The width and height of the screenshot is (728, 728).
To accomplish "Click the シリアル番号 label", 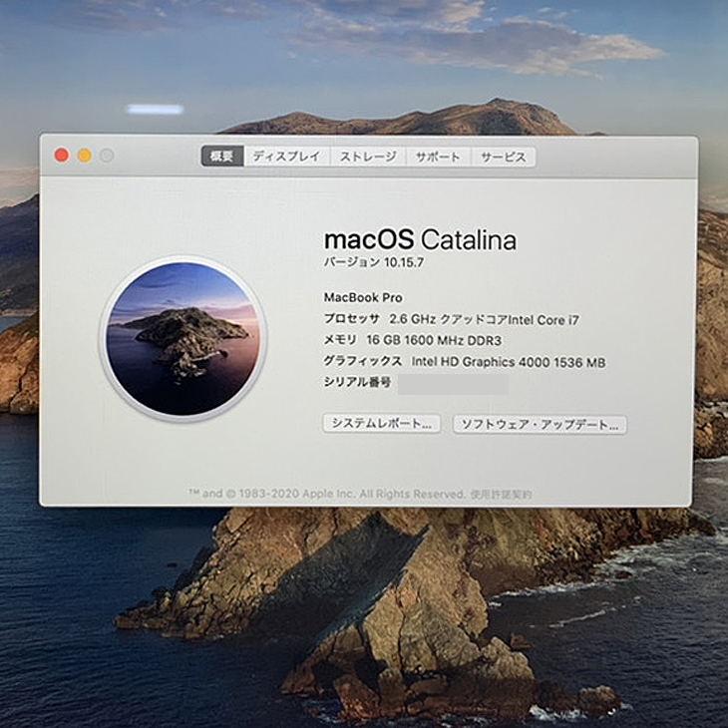I will point(357,382).
